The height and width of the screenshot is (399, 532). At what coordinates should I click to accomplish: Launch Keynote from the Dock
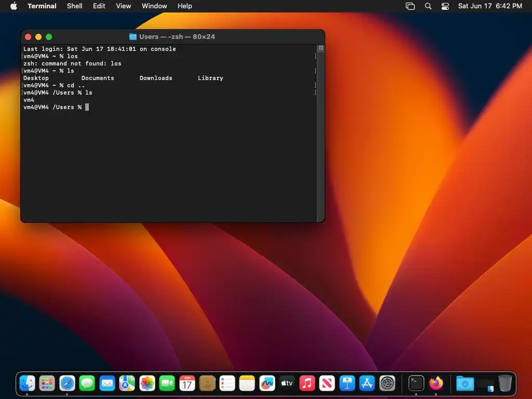coord(347,383)
